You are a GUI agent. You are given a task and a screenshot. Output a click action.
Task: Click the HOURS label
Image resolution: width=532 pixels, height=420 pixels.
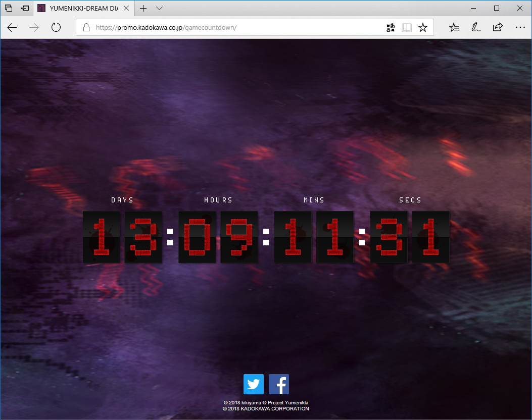pos(218,200)
